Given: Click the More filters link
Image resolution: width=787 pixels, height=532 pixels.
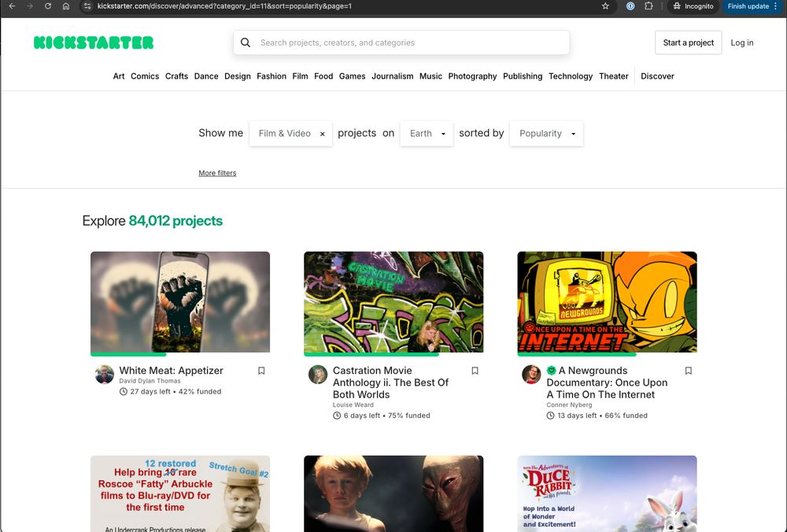Looking at the screenshot, I should pyautogui.click(x=217, y=173).
